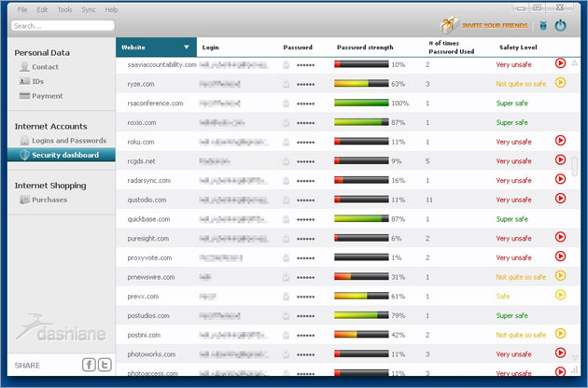588x388 pixels.
Task: Open Purchases under Internet Shopping
Action: pos(49,200)
